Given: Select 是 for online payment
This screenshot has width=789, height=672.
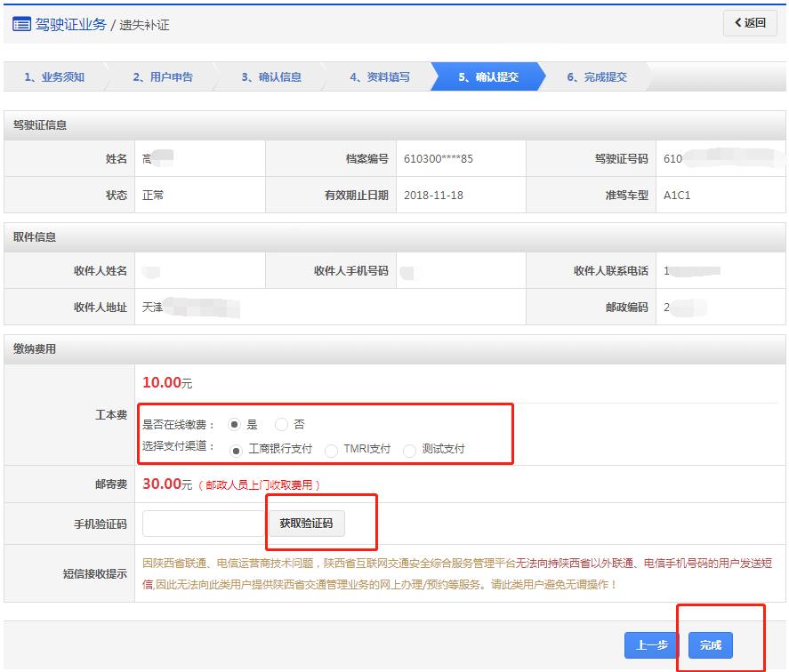Looking at the screenshot, I should (x=235, y=425).
